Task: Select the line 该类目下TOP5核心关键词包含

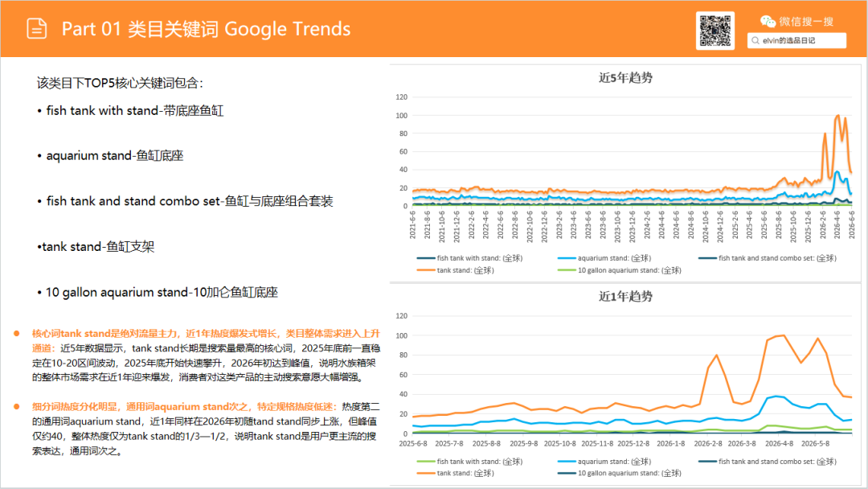Action: coord(120,83)
